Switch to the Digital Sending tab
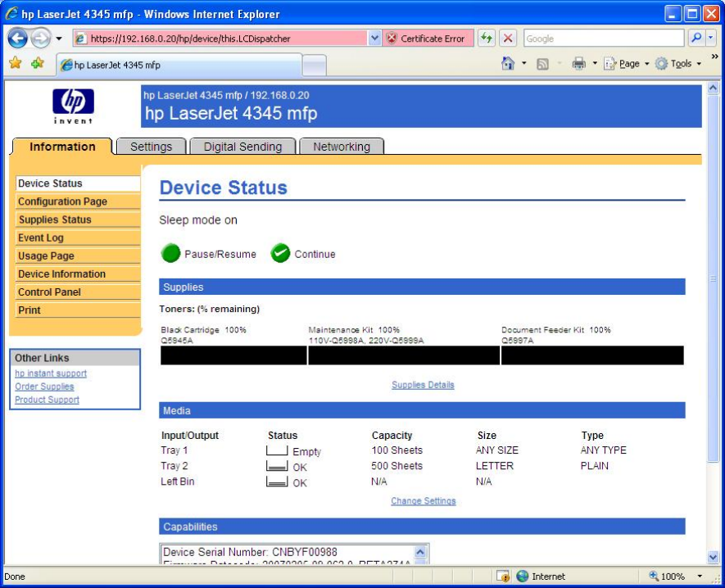The image size is (725, 588). [x=242, y=147]
